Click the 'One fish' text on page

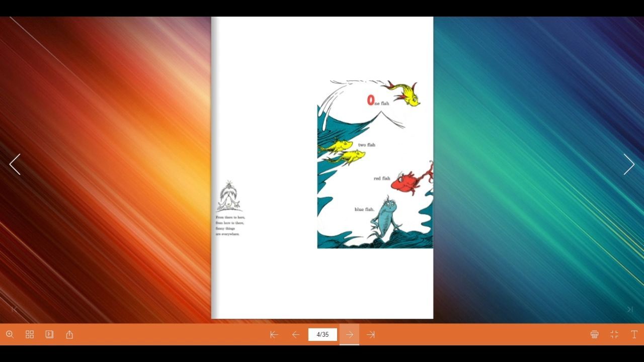tap(378, 101)
